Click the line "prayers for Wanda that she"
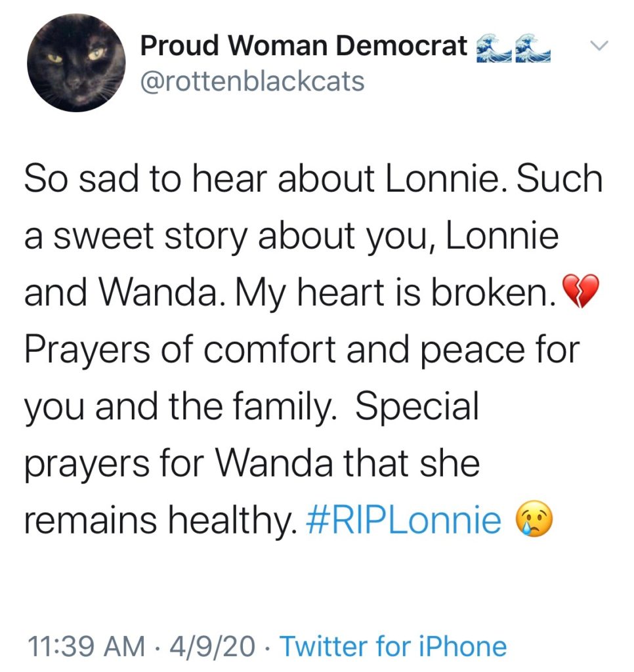The height and width of the screenshot is (672, 634). pyautogui.click(x=251, y=464)
